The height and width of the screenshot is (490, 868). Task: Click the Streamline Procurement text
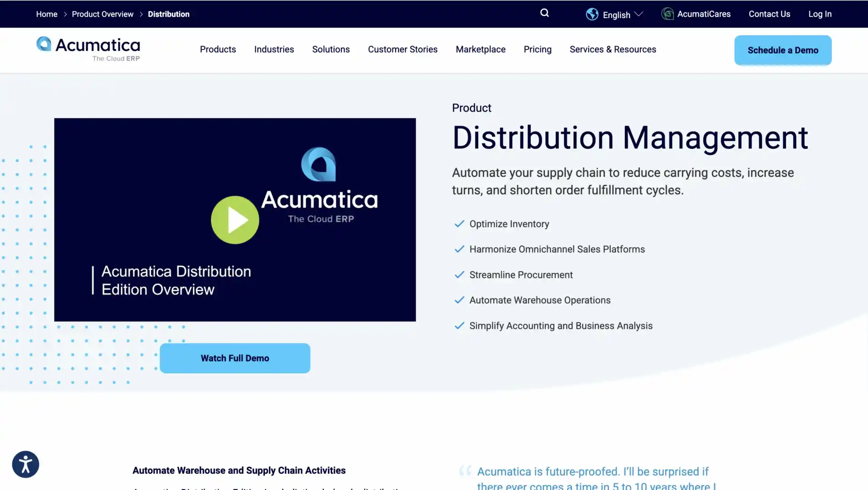521,275
